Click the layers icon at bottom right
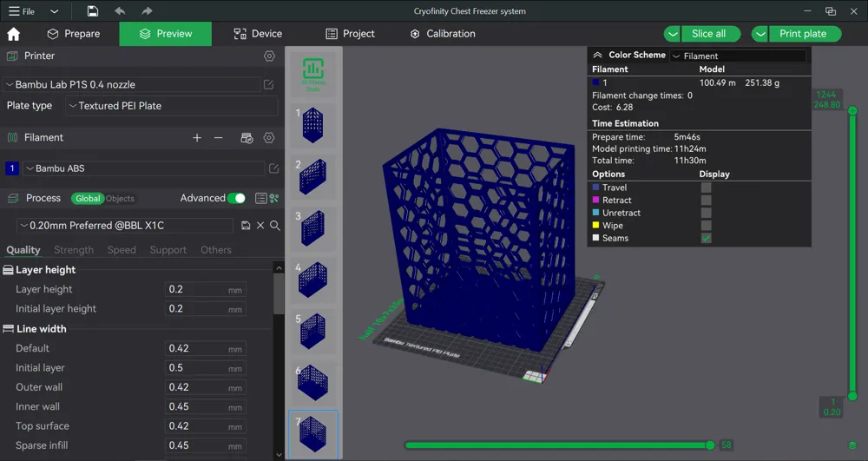Screen dimensions: 868x461 click(852, 445)
